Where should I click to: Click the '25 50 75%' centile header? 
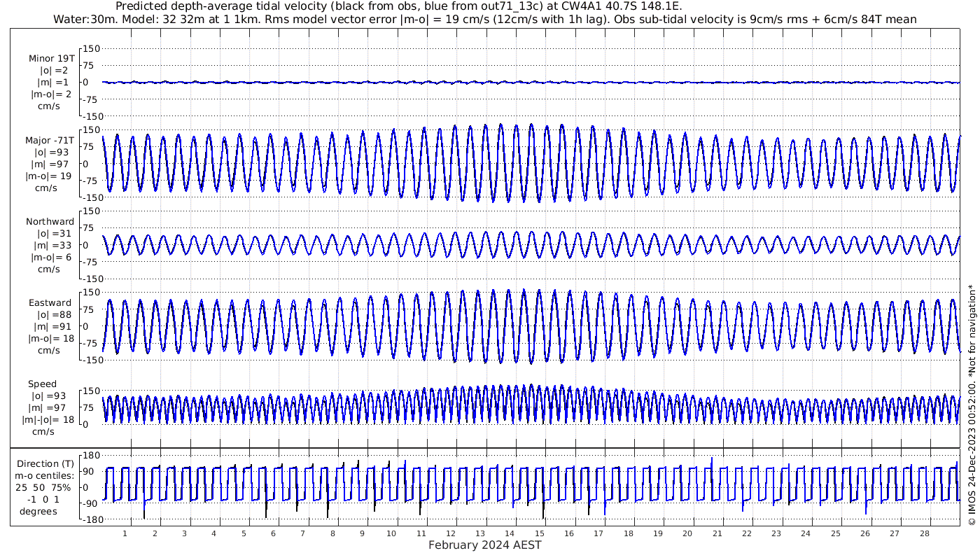[43, 488]
